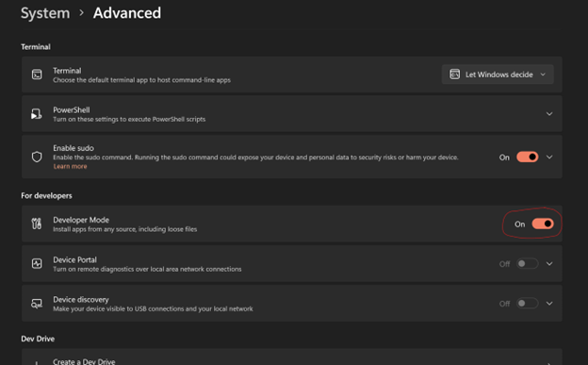Click the Device Portal row title
The width and height of the screenshot is (588, 365).
[x=74, y=260]
